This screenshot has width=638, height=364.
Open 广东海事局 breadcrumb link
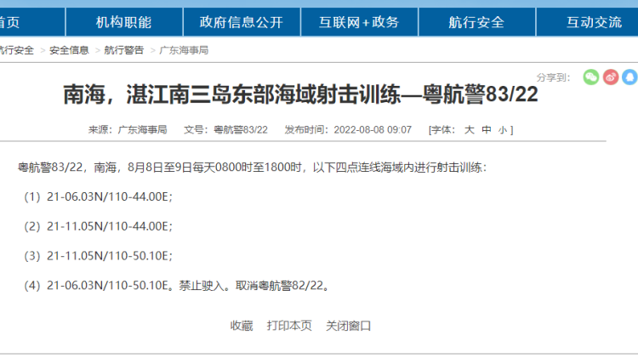[x=184, y=50]
